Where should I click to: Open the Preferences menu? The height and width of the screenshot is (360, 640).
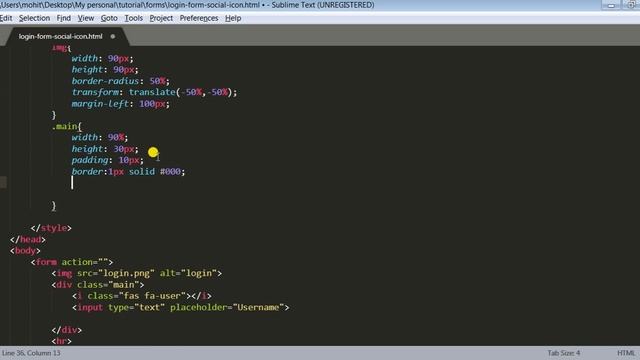tap(199, 18)
